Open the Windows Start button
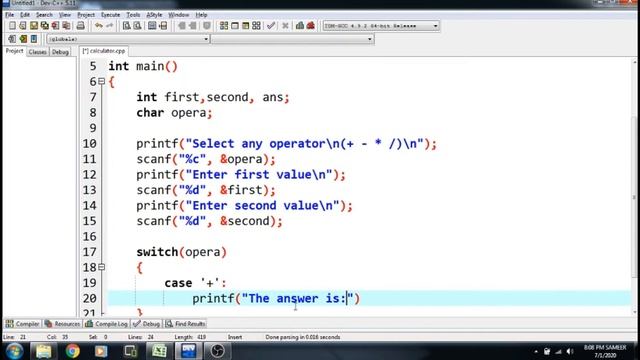The image size is (640, 360). click(x=14, y=351)
